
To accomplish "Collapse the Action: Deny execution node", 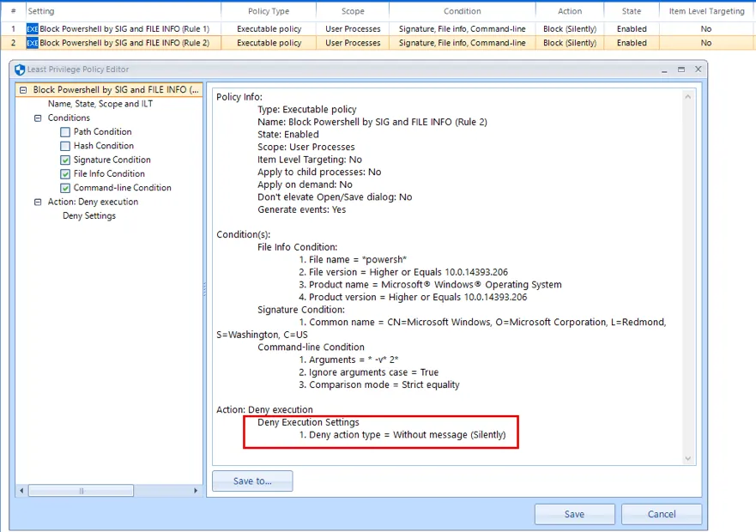I will 38,203.
